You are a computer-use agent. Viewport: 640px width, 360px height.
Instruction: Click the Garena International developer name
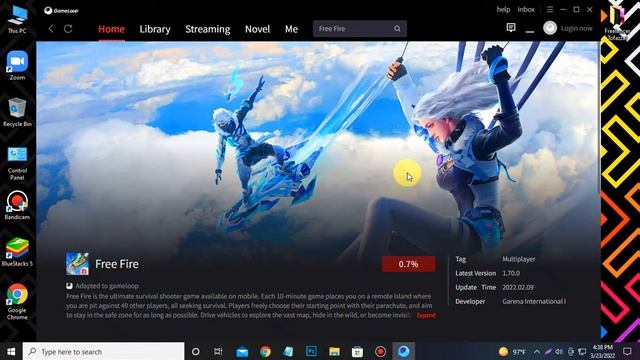tap(534, 301)
